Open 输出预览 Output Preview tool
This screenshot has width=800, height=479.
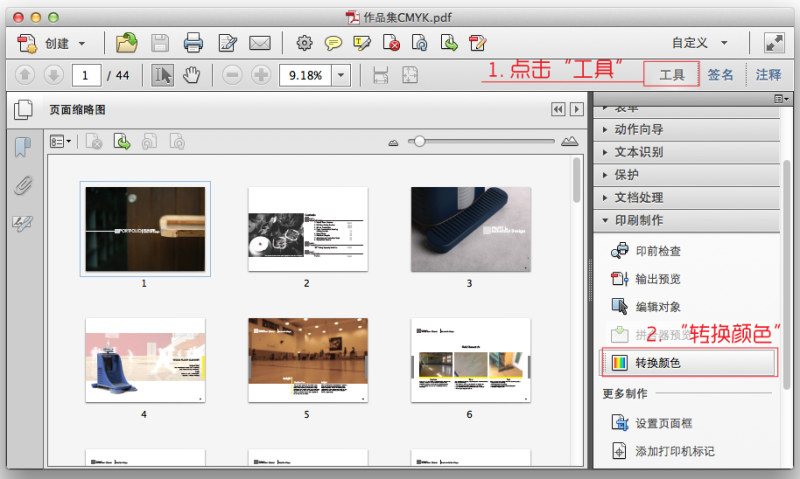[x=647, y=279]
